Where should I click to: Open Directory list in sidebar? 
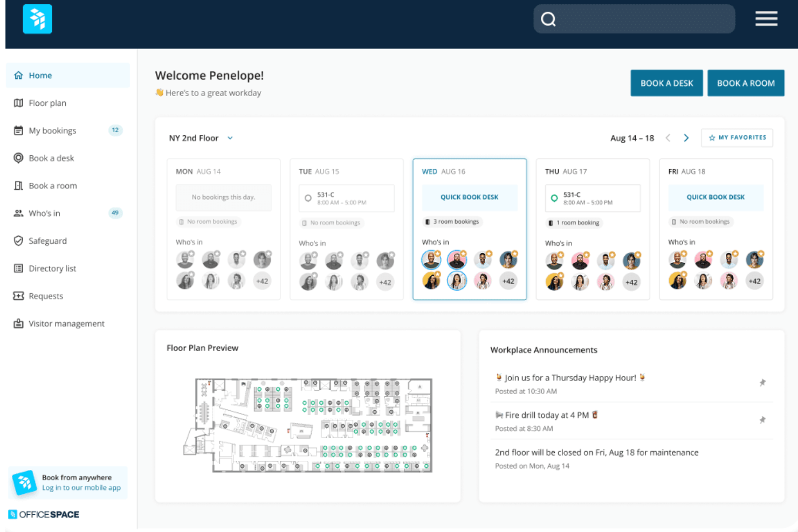pos(52,268)
